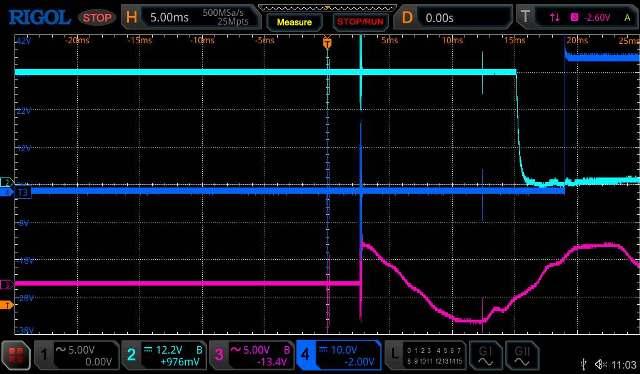This screenshot has height=374, width=640.
Task: Open the red function navigation icon
Action: point(16,354)
